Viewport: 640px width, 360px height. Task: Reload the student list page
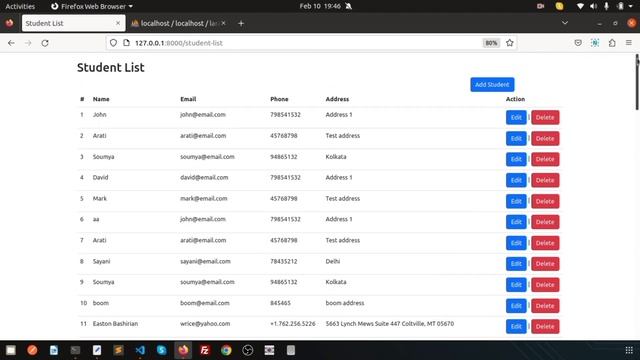point(45,43)
